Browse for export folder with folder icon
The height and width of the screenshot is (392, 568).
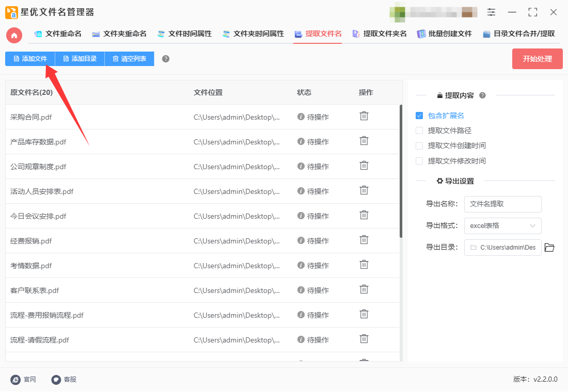[x=549, y=248]
